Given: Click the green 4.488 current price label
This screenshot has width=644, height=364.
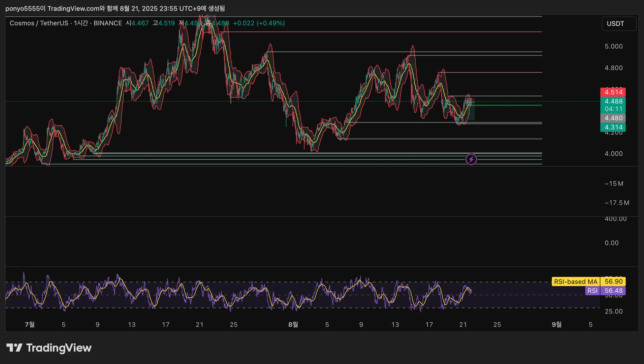Looking at the screenshot, I should click(613, 101).
